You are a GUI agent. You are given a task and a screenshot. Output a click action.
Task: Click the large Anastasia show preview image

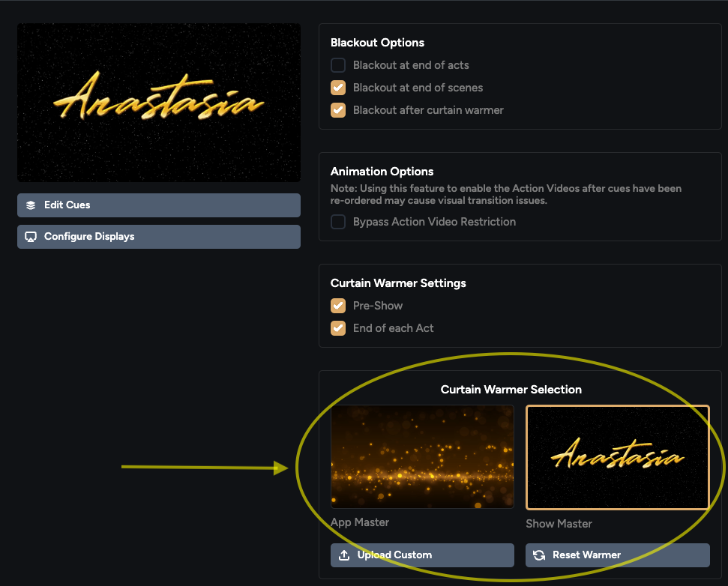159,103
